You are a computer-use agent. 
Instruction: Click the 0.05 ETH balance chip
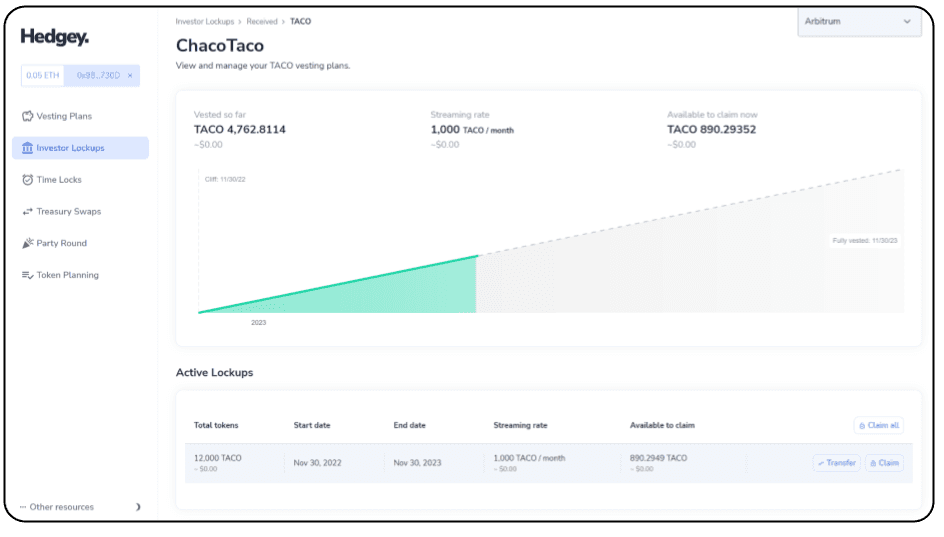[x=43, y=76]
